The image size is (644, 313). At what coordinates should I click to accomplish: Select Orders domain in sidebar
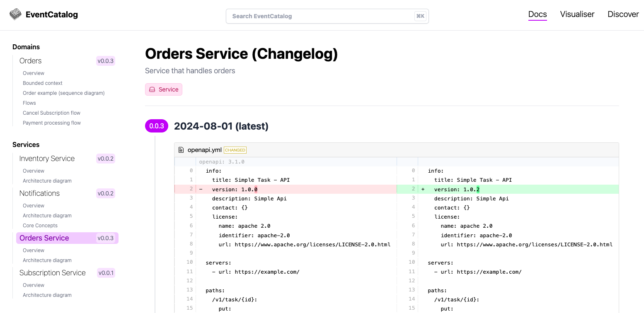[31, 61]
